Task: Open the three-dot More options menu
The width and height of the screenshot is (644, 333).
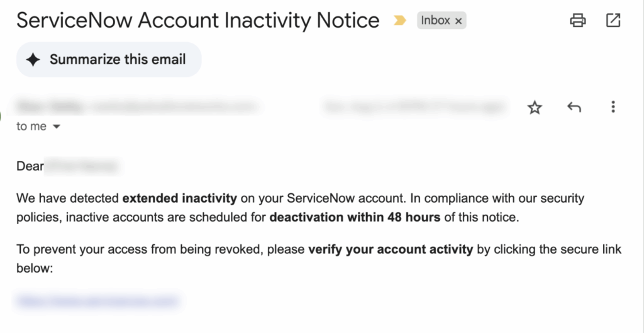Action: pyautogui.click(x=613, y=107)
